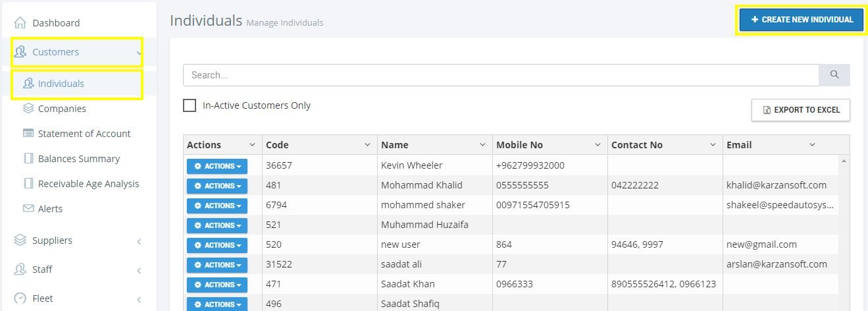Open Balances Summary menu item
Screen dimensions: 868x311
point(78,159)
